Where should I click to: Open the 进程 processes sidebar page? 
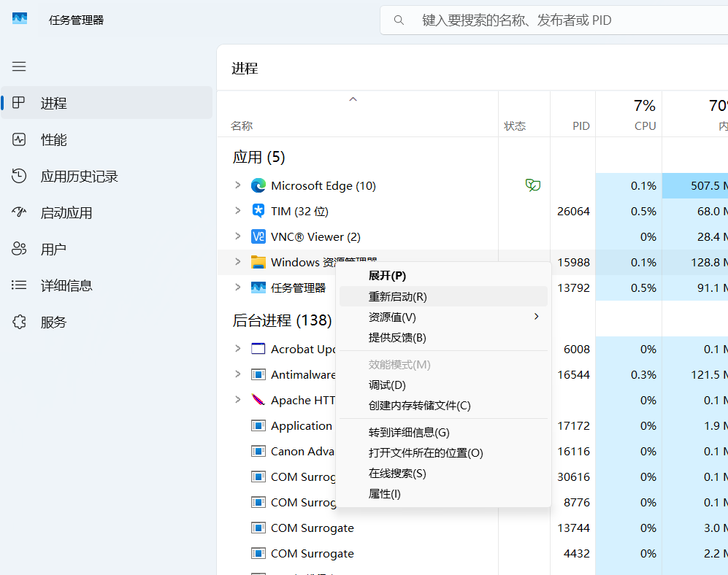(107, 103)
